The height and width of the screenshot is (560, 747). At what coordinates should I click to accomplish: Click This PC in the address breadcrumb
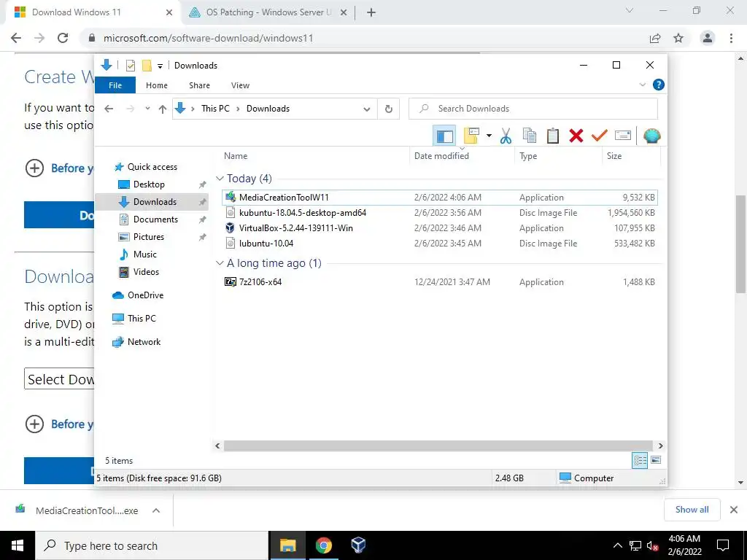(215, 109)
